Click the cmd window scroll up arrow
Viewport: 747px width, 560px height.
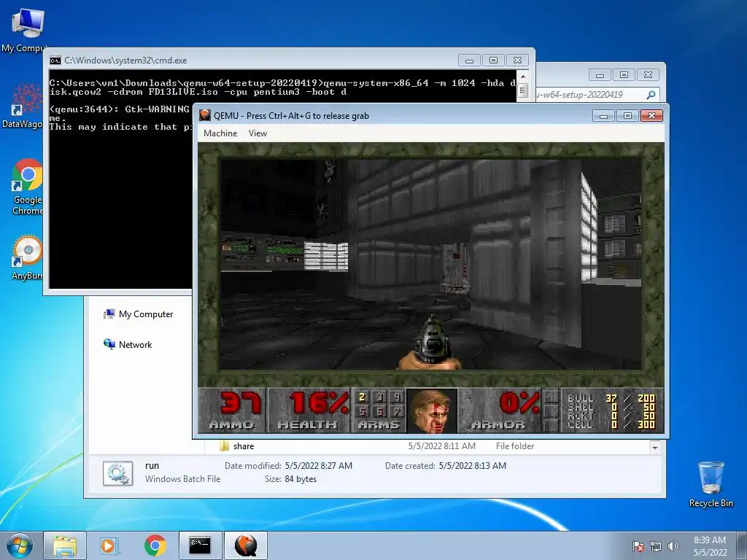[522, 76]
